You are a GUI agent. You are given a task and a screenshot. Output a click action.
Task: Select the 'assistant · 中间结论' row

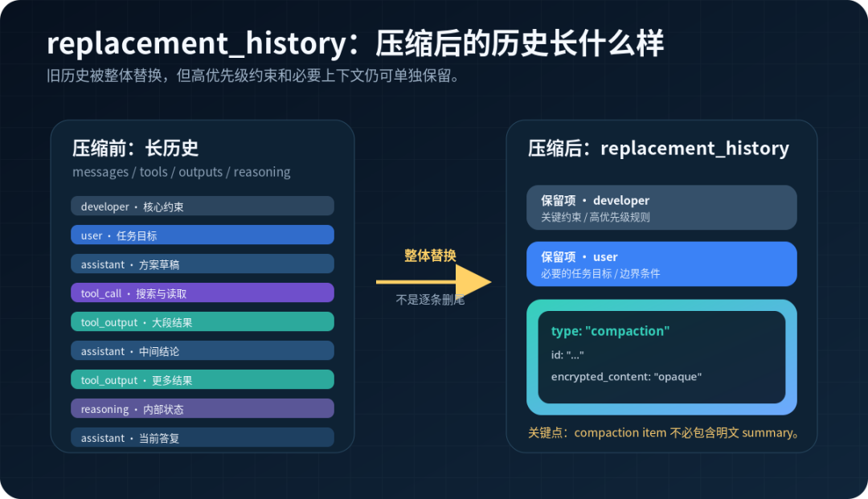coord(202,350)
